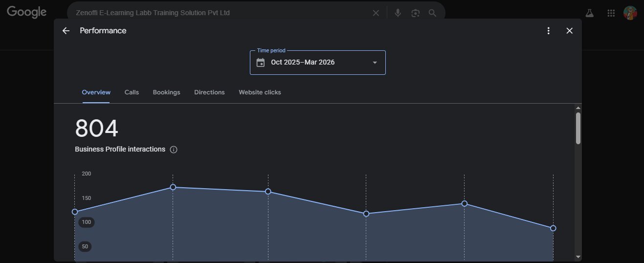The image size is (644, 263).
Task: Open the three-dot more options menu
Action: click(549, 31)
